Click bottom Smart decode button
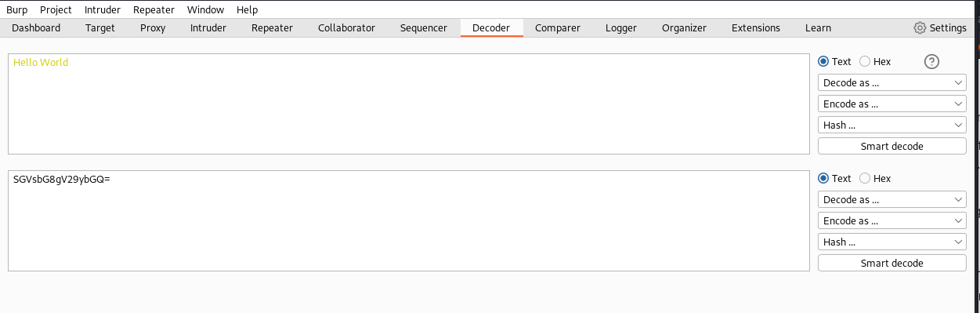980x313 pixels. [x=891, y=263]
